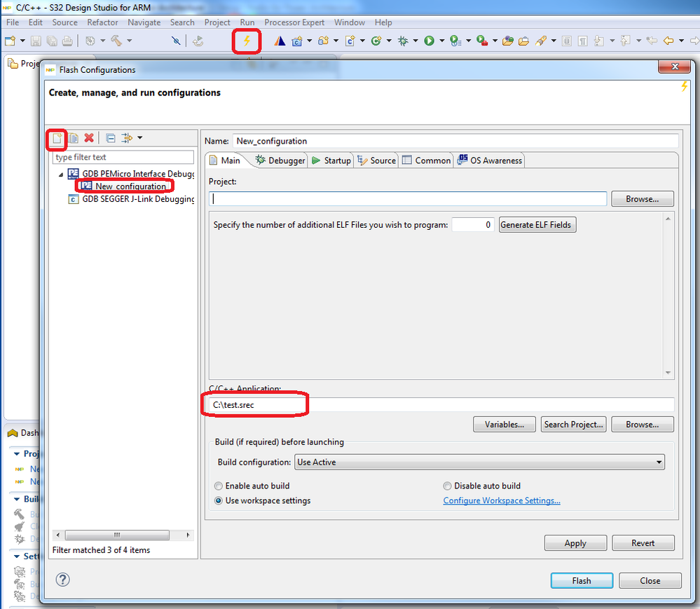Click red X Delete configuration icon
This screenshot has height=609, width=700.
coord(89,138)
